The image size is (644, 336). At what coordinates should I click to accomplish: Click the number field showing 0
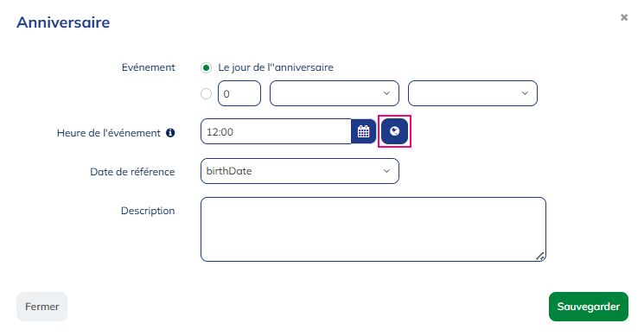tap(239, 93)
